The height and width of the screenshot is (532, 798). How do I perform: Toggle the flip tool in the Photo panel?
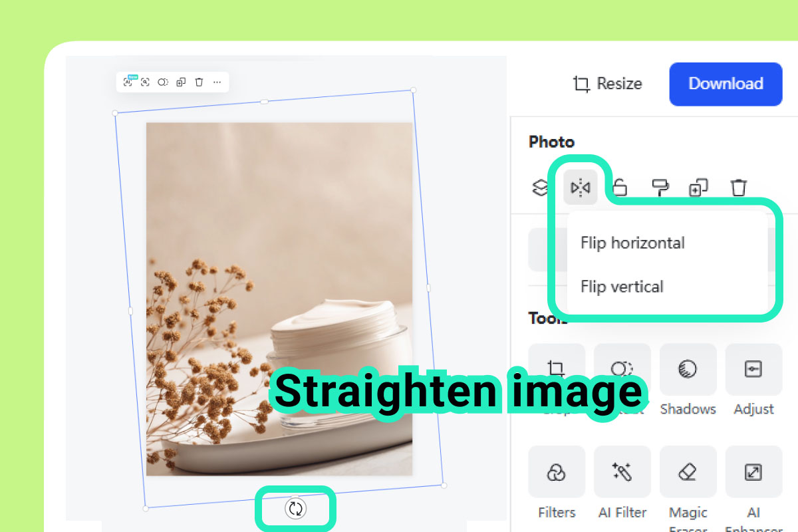pyautogui.click(x=580, y=187)
